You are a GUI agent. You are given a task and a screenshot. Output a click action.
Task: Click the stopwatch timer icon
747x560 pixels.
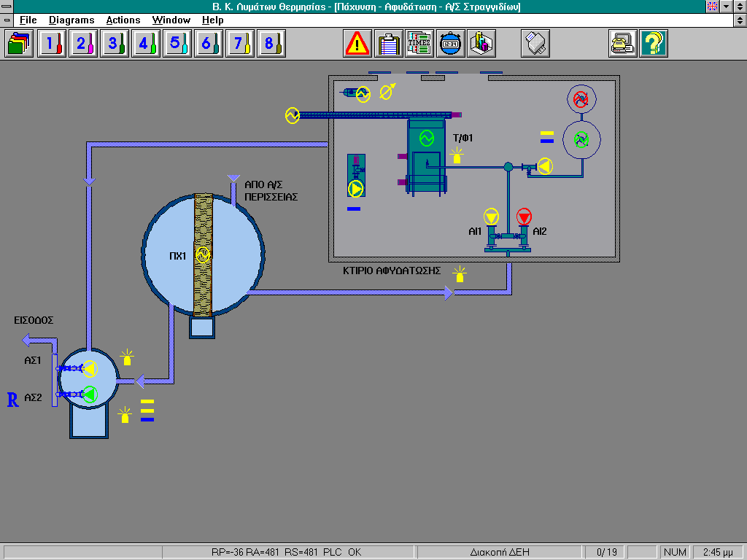click(x=450, y=44)
